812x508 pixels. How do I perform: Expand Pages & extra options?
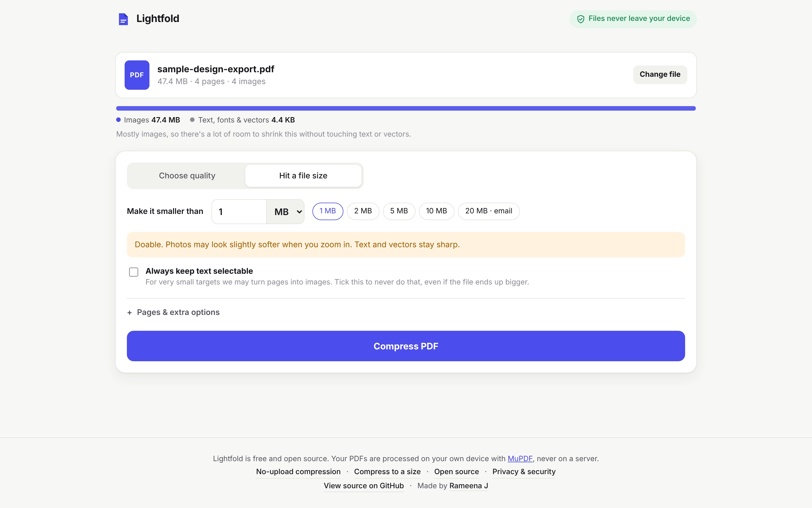tap(173, 312)
